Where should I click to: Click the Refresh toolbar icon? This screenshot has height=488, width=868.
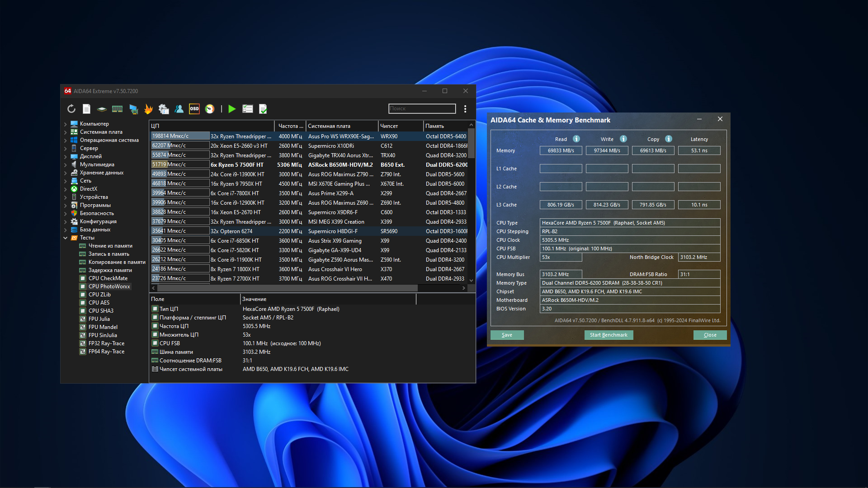[71, 109]
